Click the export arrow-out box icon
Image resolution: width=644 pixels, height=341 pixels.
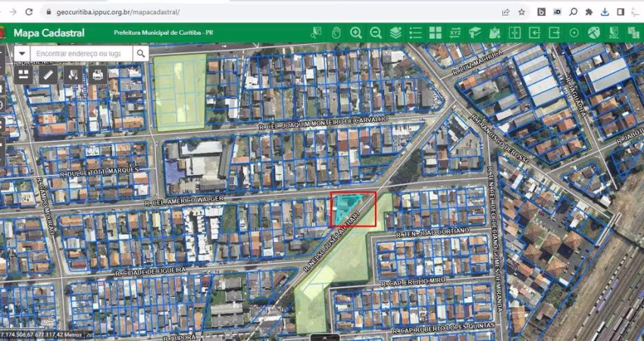pyautogui.click(x=554, y=33)
